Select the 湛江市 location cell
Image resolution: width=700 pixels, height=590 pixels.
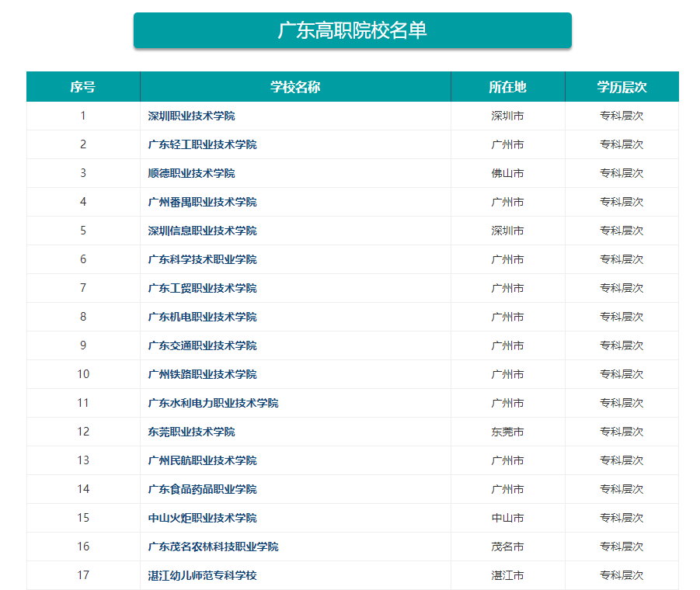coord(507,575)
